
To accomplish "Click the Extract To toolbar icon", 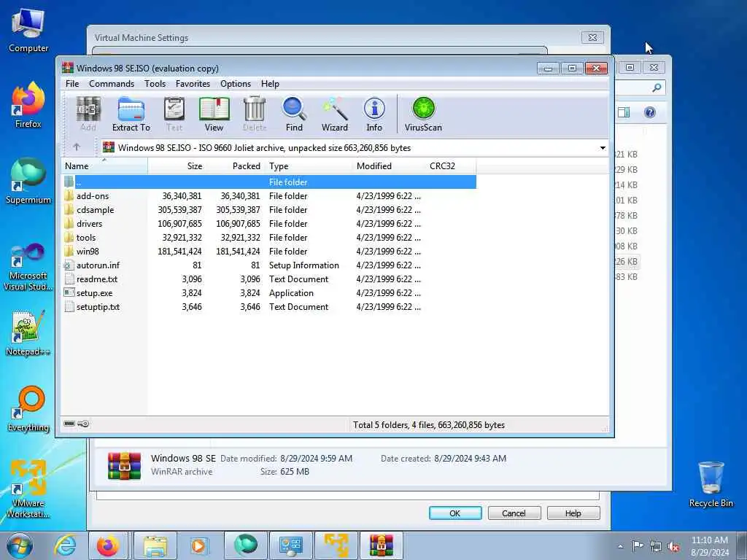I will [131, 114].
